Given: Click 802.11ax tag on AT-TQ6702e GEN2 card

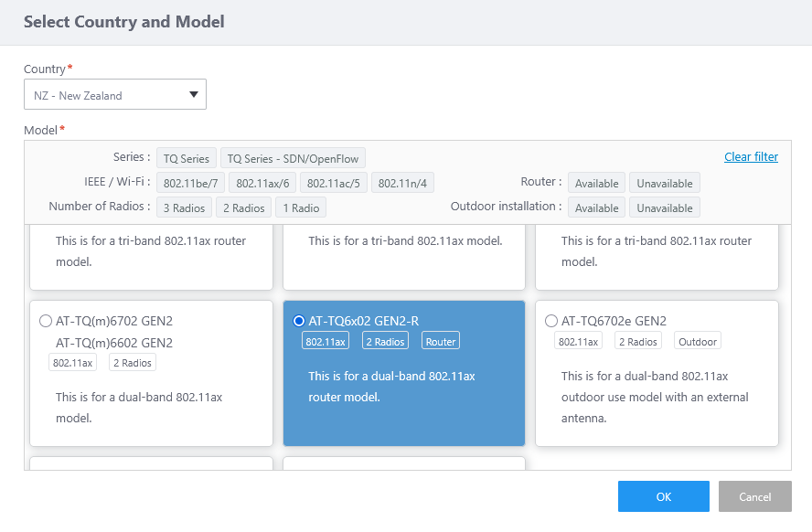Looking at the screenshot, I should [x=579, y=342].
